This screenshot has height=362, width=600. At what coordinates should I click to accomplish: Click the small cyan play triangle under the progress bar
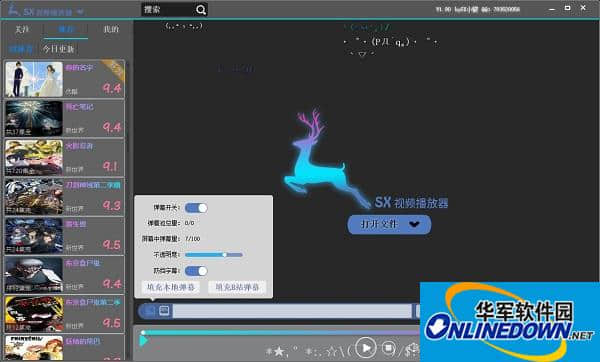point(143,341)
